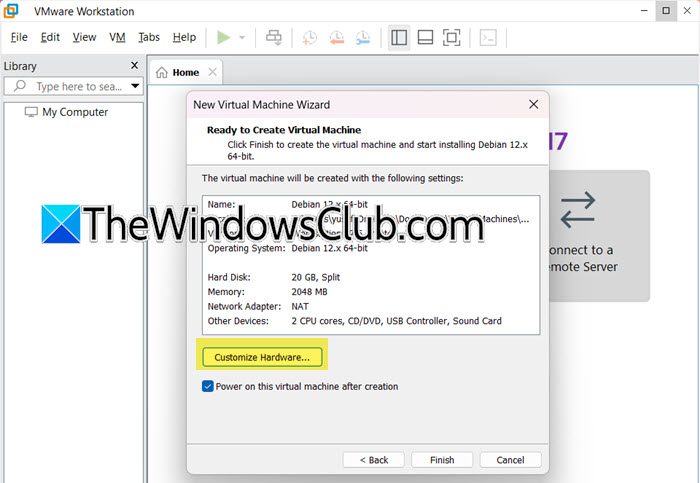The image size is (700, 483).
Task: Click the Network Adapter value 'NAT'
Action: (x=300, y=307)
